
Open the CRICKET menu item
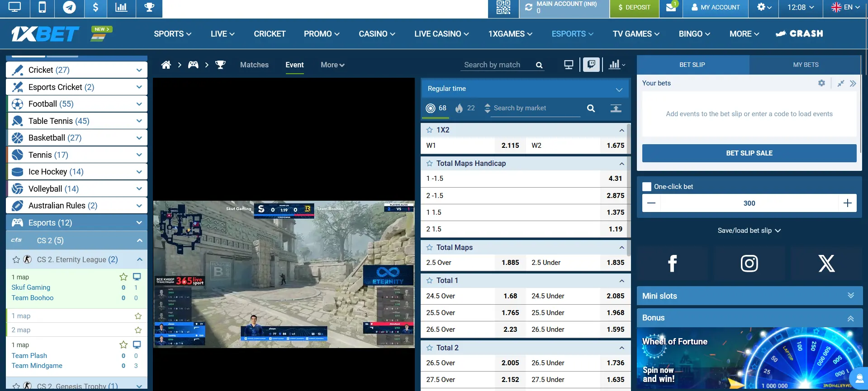point(270,34)
